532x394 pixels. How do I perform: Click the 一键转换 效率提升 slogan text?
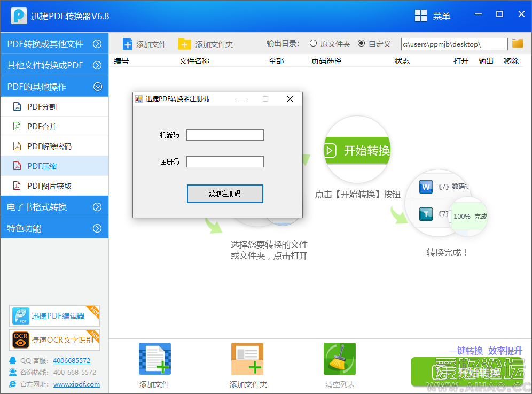[486, 351]
